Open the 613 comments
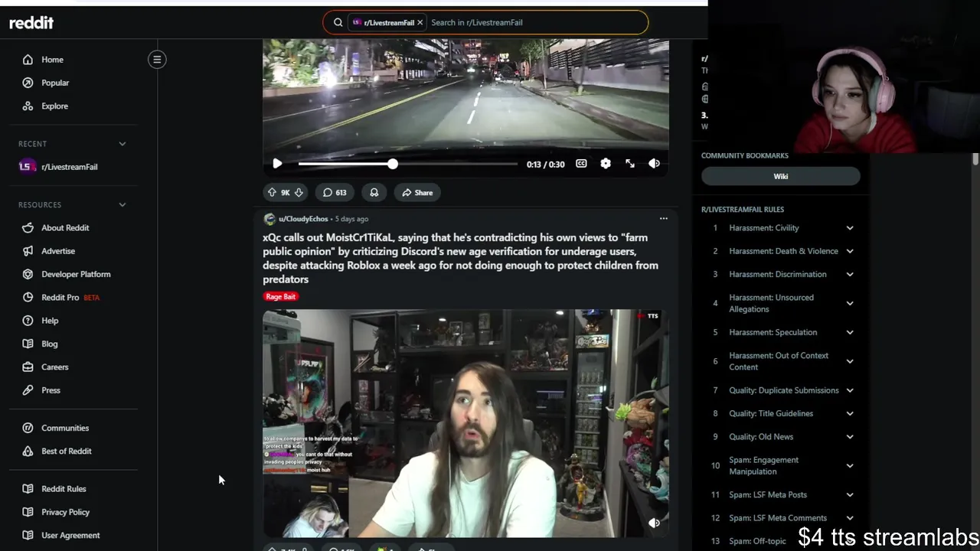Screen dimensions: 980x551 click(335, 193)
